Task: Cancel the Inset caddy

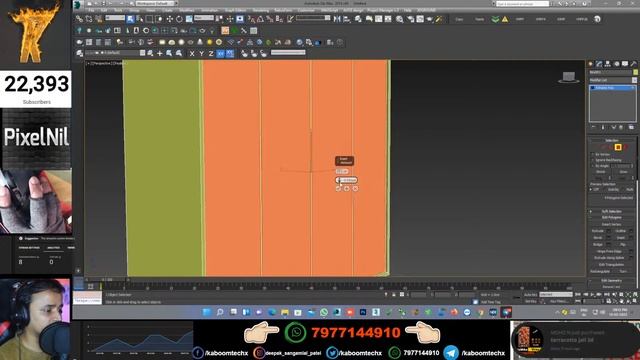Action: 355,189
